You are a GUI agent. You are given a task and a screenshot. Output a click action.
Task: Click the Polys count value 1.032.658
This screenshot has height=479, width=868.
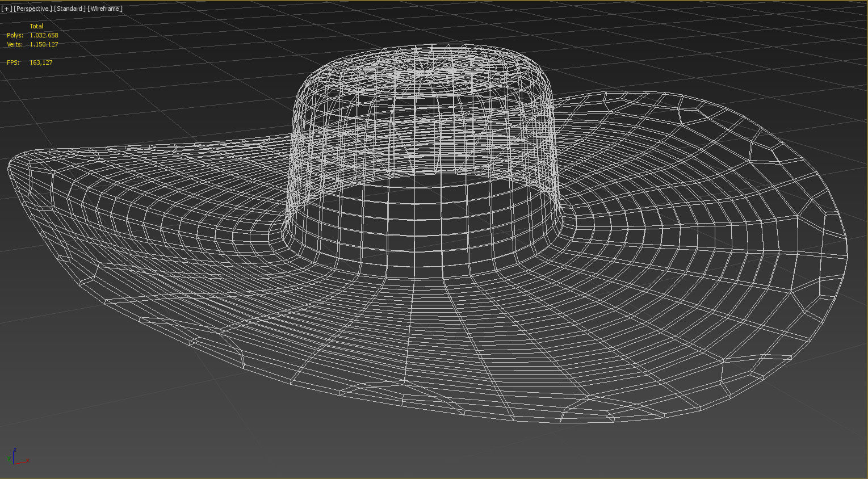[44, 35]
